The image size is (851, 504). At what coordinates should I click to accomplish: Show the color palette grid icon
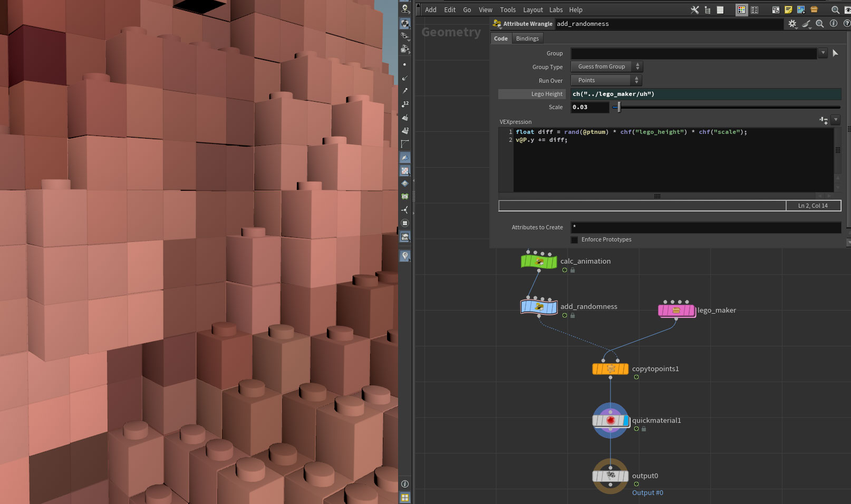pyautogui.click(x=741, y=9)
